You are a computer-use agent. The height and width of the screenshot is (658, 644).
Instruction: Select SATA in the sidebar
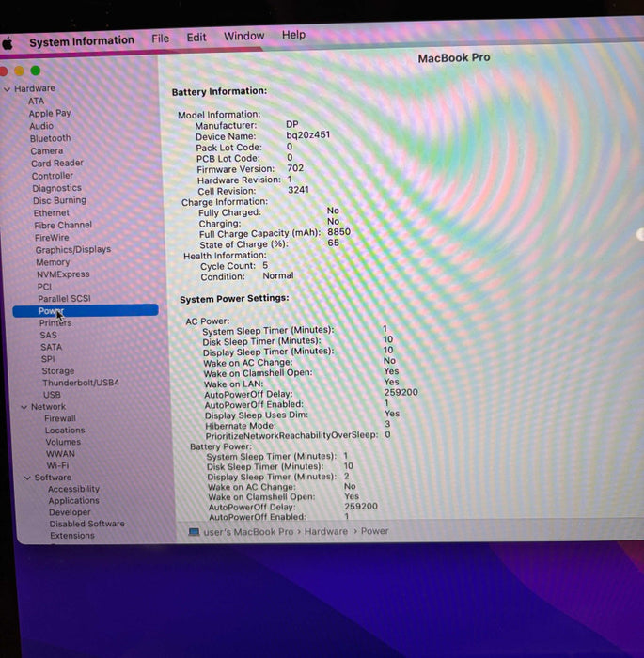point(51,347)
